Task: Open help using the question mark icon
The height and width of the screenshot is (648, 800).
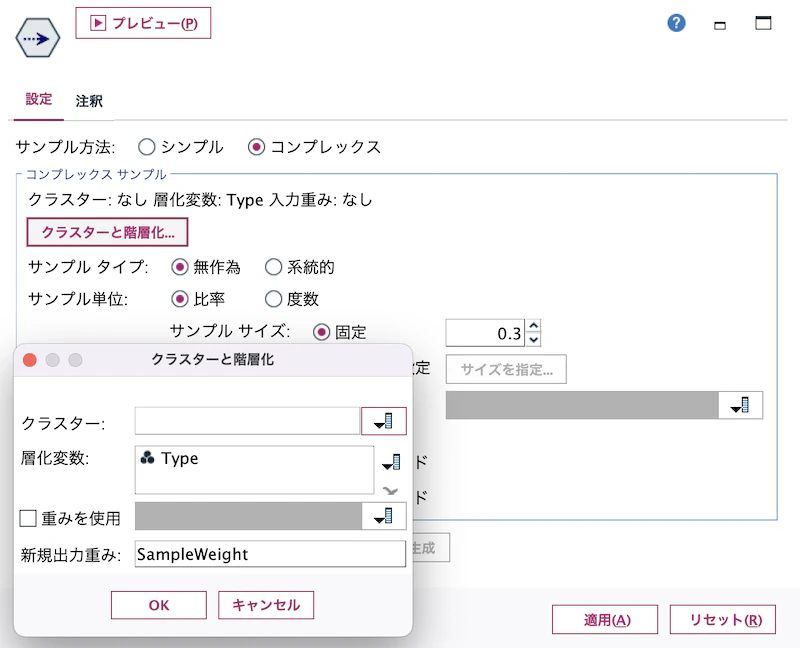Action: (676, 23)
